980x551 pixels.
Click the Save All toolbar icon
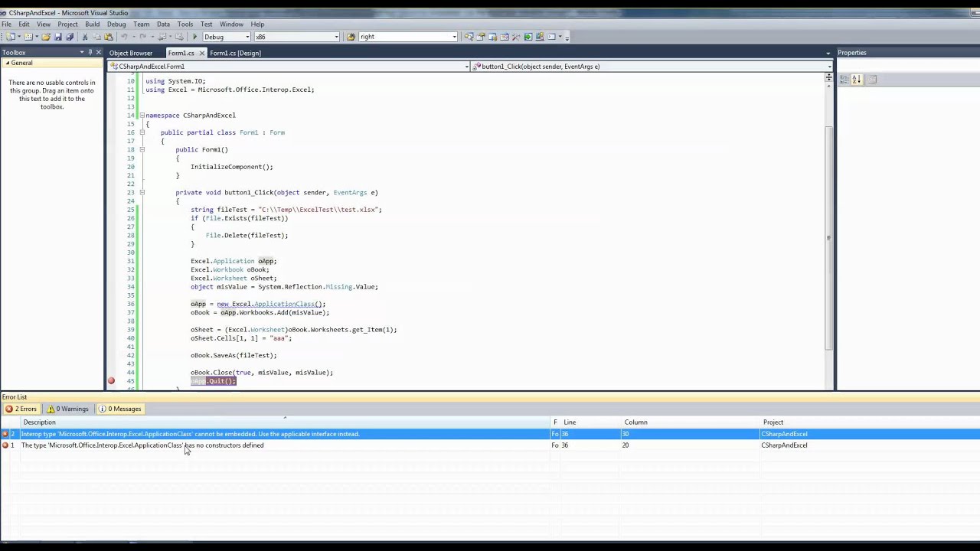70,37
